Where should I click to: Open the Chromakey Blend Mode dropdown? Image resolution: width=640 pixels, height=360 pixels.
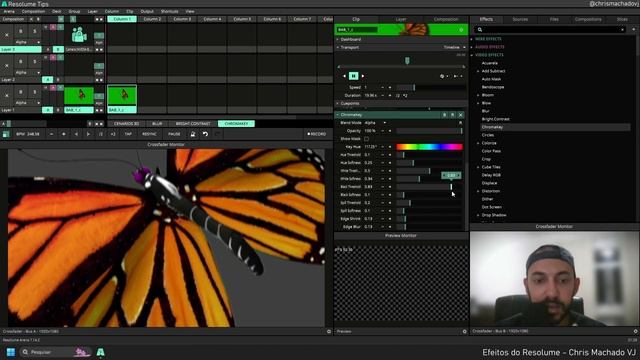pos(375,123)
